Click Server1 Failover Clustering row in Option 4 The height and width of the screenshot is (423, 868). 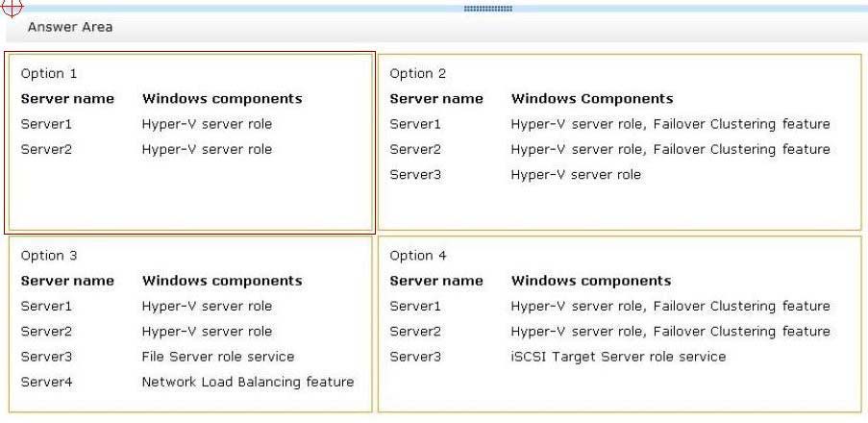(x=610, y=306)
